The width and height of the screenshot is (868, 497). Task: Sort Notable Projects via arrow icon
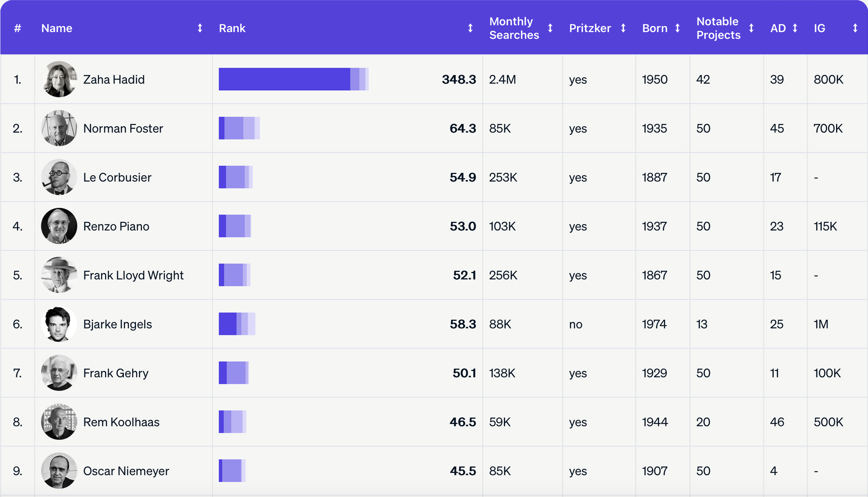[751, 28]
